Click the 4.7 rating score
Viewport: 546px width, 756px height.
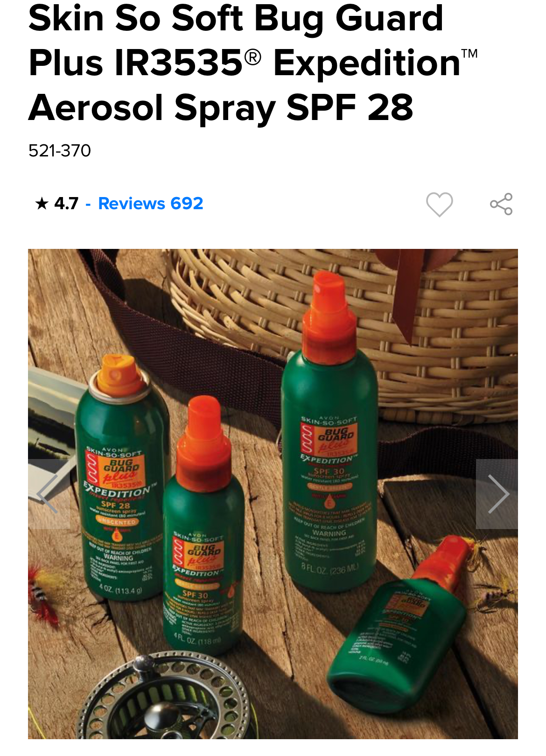click(x=66, y=204)
